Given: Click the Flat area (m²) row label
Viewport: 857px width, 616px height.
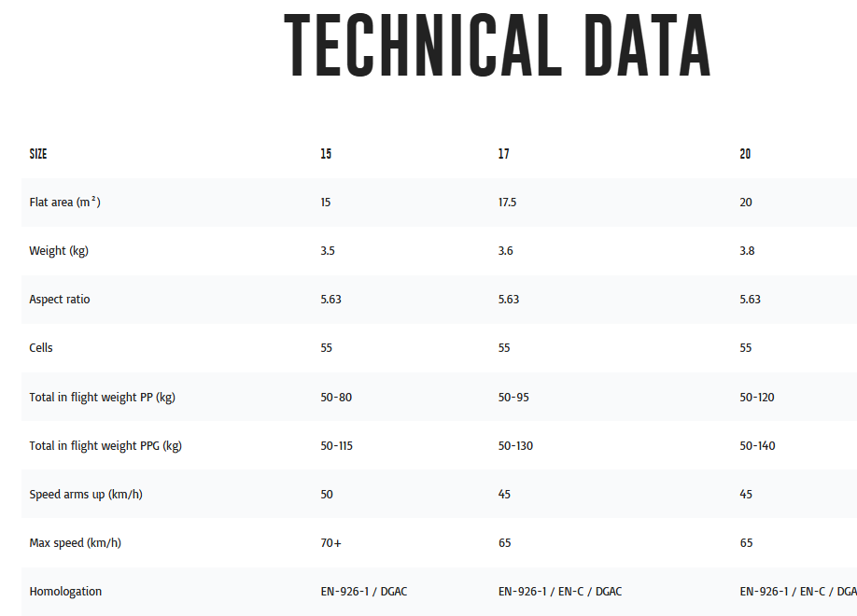Looking at the screenshot, I should coord(64,203).
